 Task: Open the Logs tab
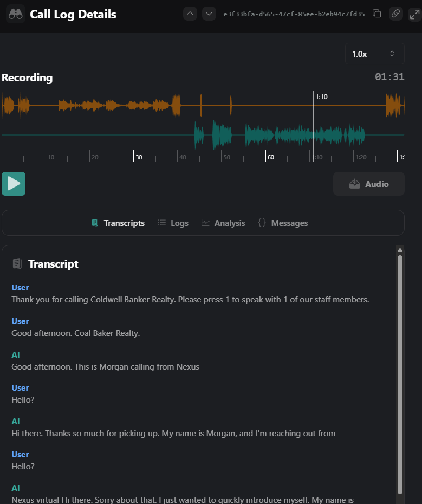pos(173,223)
